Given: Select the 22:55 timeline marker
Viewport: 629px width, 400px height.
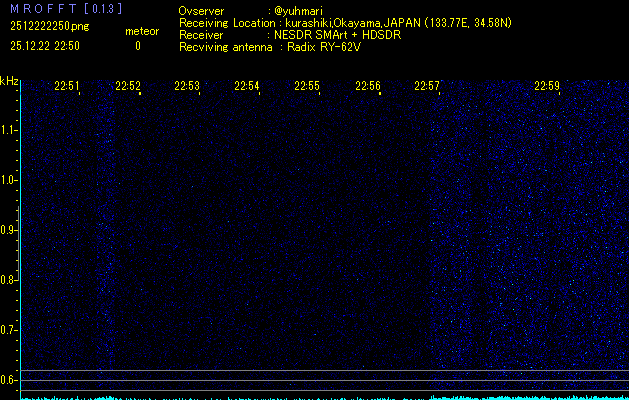Looking at the screenshot, I should click(307, 86).
